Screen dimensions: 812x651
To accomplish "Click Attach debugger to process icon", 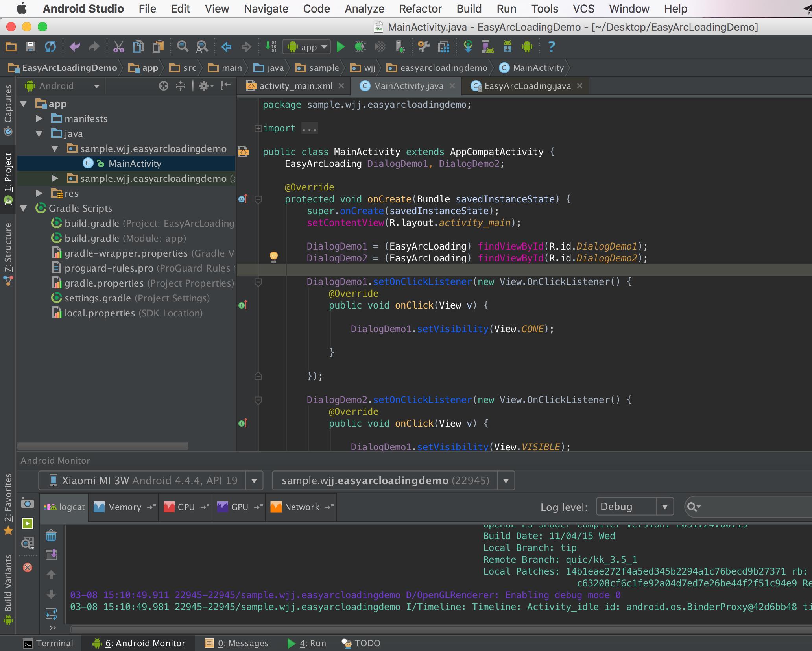I will click(x=399, y=47).
